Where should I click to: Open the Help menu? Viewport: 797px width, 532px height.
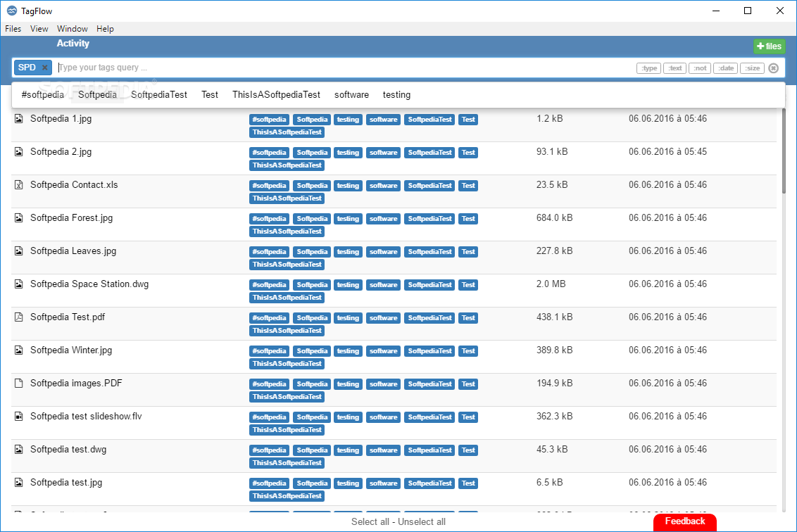(x=105, y=29)
